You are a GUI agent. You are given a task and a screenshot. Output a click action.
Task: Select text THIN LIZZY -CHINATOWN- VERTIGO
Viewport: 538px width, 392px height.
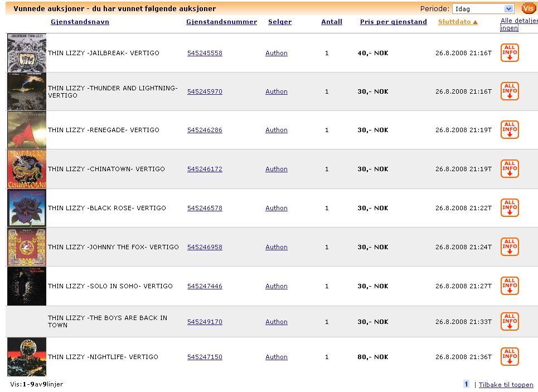point(106,169)
